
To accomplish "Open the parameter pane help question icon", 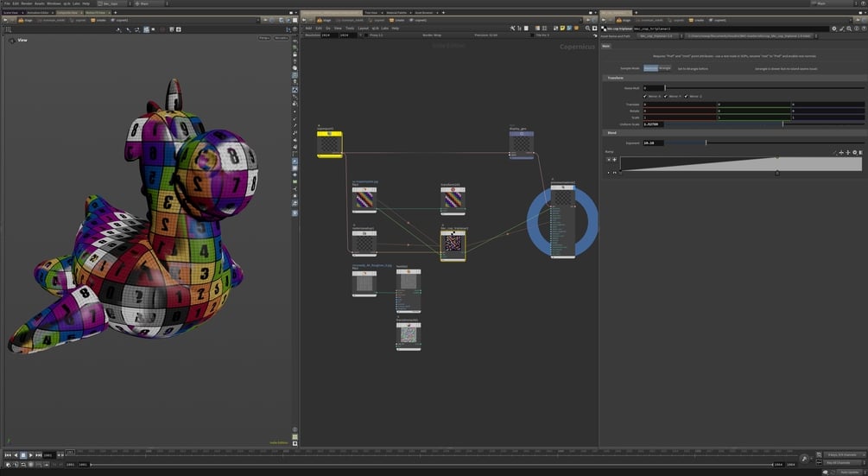I will (863, 29).
